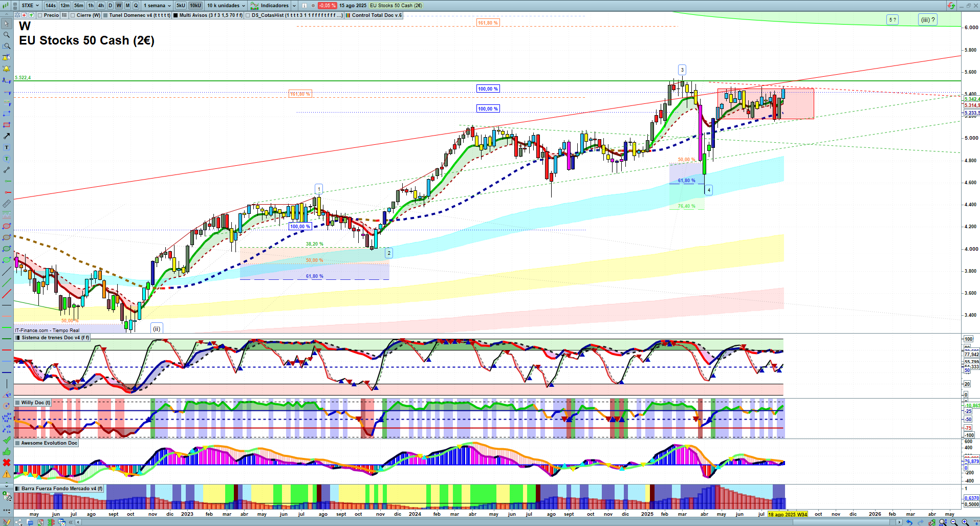Pick the red ellipse drawing tool

click(x=7, y=226)
